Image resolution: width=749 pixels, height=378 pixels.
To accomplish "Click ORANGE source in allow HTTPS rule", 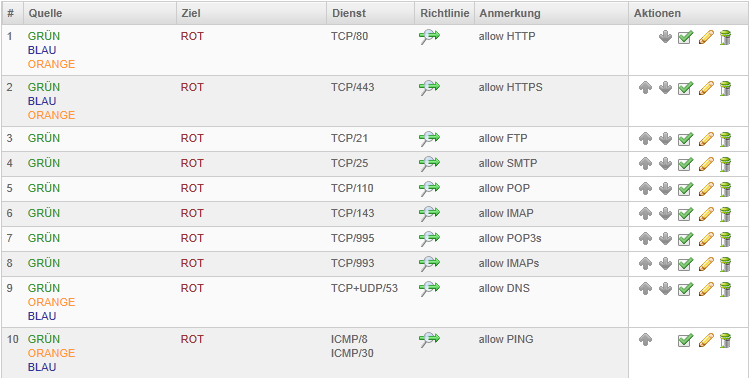I will click(x=51, y=115).
